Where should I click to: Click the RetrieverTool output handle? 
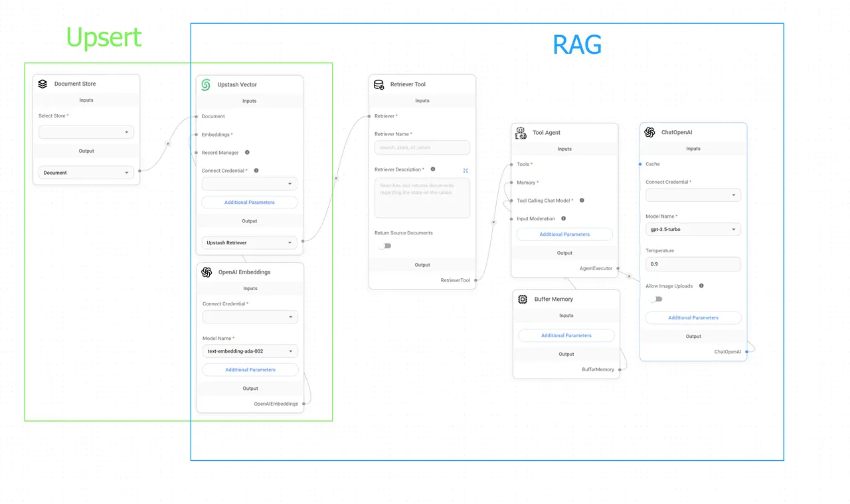476,280
